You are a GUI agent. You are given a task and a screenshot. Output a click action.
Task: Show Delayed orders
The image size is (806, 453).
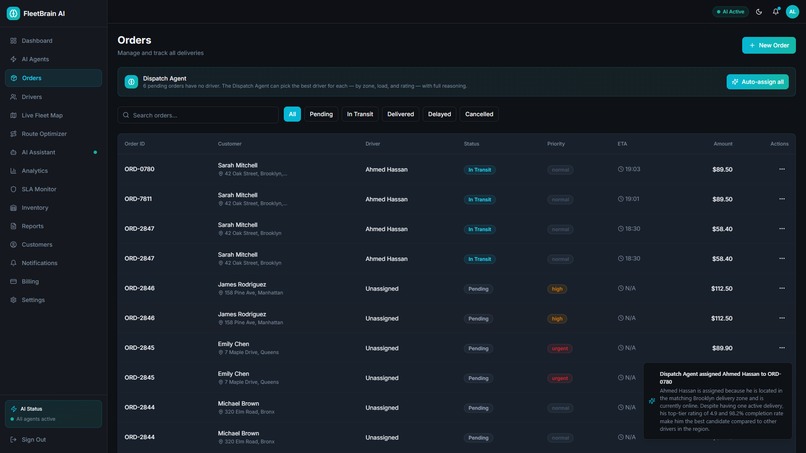[439, 114]
